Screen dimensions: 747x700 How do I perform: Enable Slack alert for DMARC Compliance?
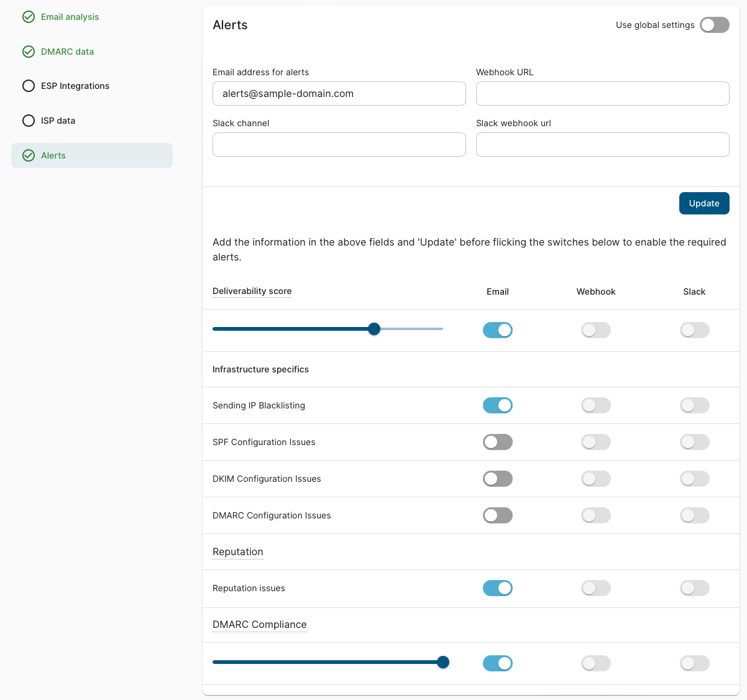click(695, 663)
